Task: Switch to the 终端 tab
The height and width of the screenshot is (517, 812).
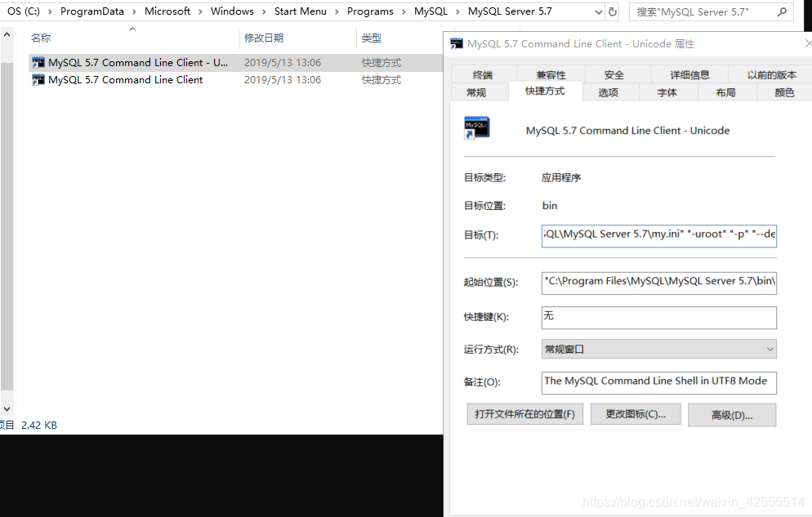Action: tap(483, 74)
